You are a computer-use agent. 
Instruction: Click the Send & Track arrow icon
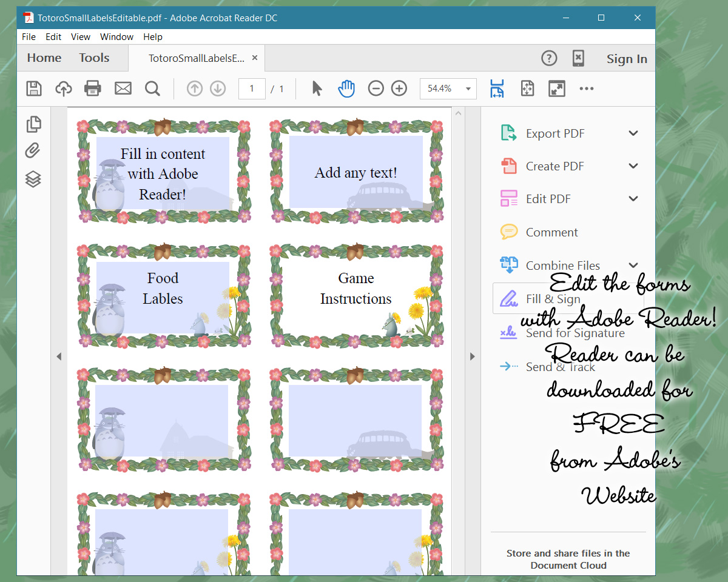click(x=508, y=366)
